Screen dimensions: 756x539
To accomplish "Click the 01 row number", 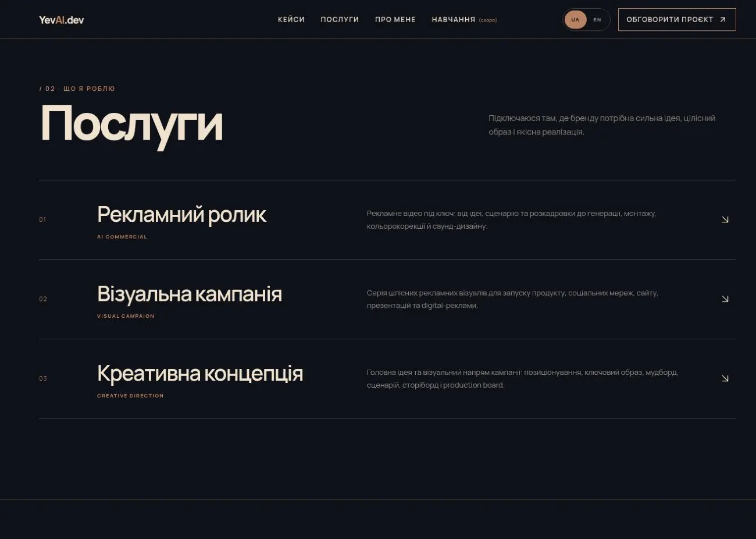I will 42,219.
